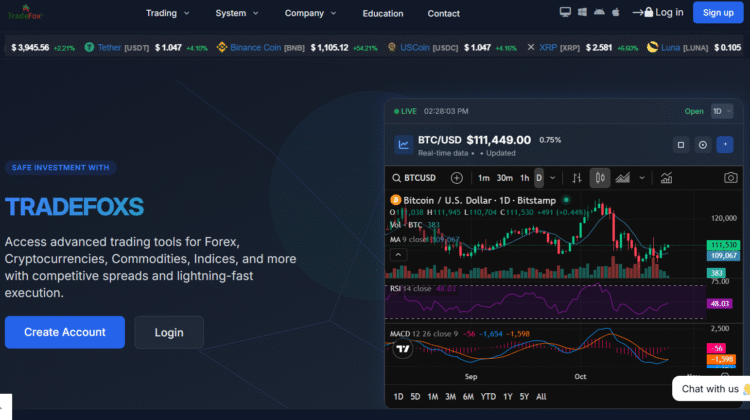This screenshot has height=420, width=750.
Task: Open the Trading menu dropdown
Action: click(168, 13)
